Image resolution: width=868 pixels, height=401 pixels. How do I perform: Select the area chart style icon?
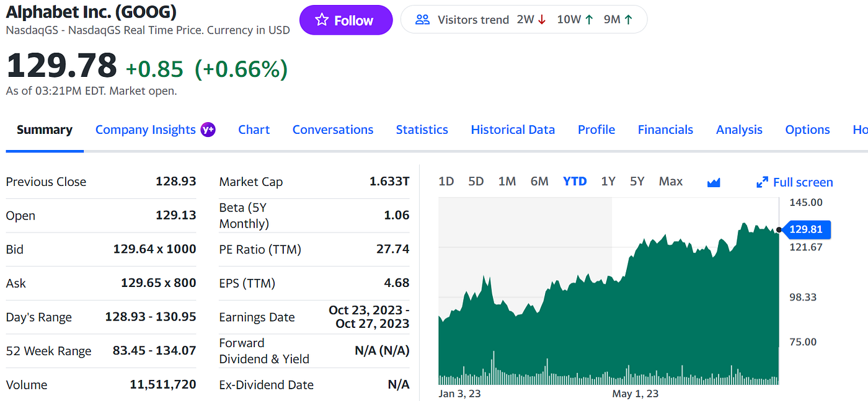pyautogui.click(x=713, y=182)
